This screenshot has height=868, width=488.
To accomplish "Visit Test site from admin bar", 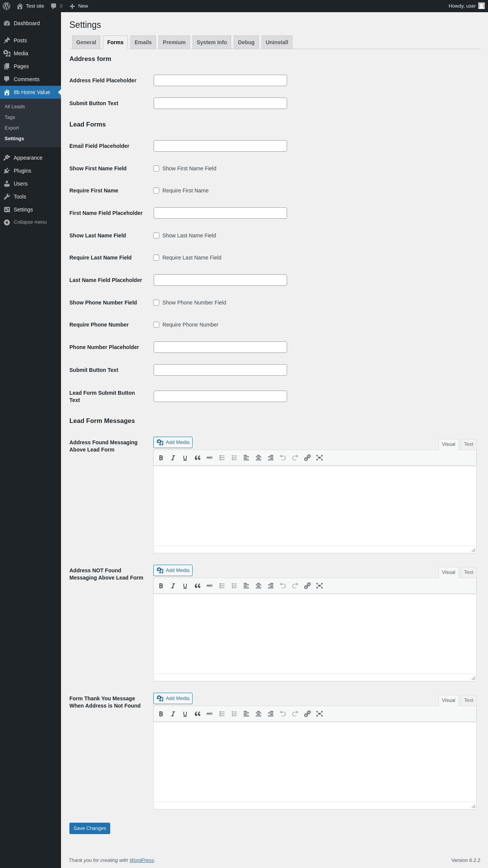I will tap(30, 6).
